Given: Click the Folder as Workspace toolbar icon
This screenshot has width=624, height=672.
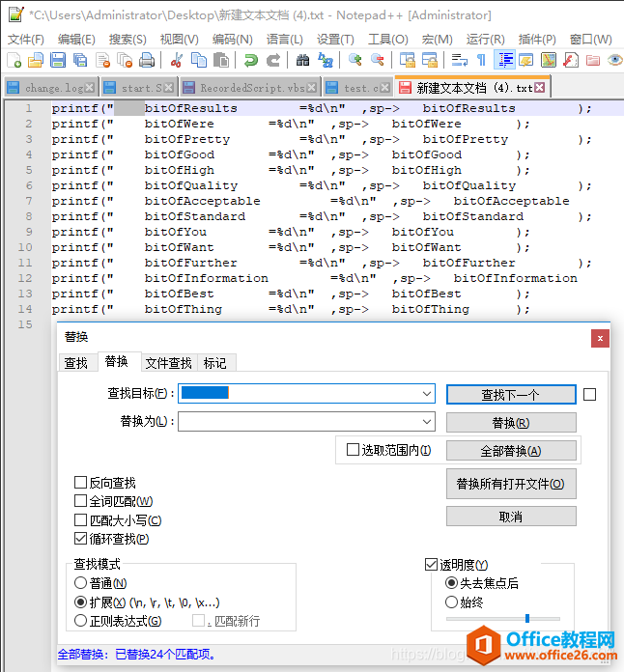Looking at the screenshot, I should (x=593, y=60).
